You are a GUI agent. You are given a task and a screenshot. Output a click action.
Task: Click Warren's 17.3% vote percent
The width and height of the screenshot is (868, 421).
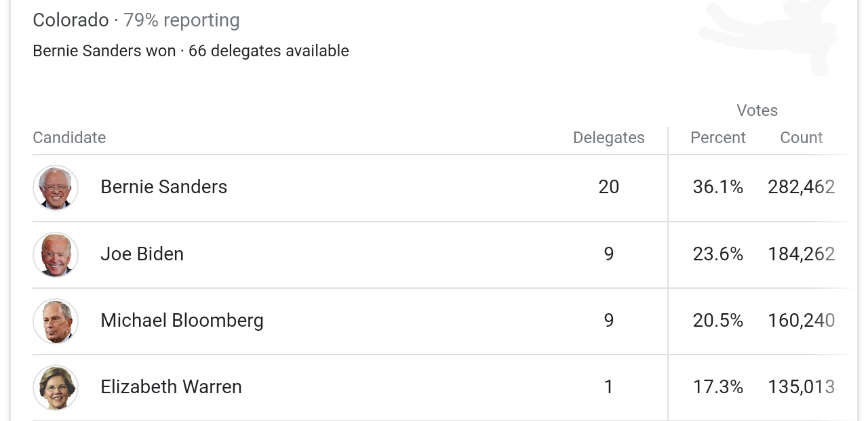pyautogui.click(x=717, y=386)
